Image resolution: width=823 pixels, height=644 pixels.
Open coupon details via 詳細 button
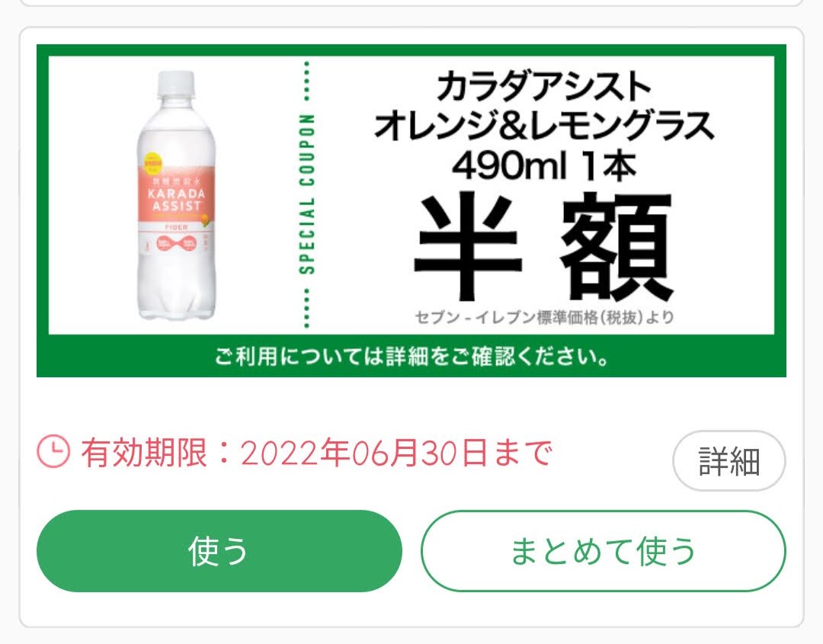click(729, 461)
